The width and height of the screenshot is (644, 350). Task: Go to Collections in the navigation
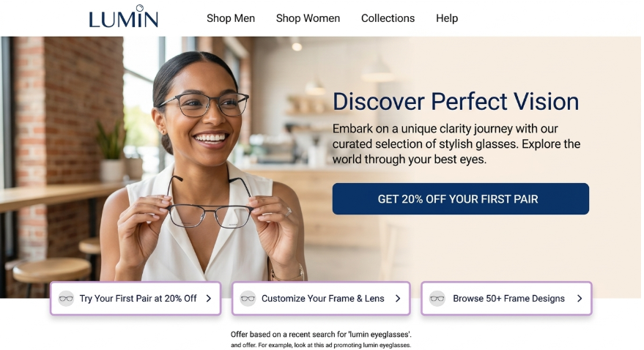[x=388, y=18]
